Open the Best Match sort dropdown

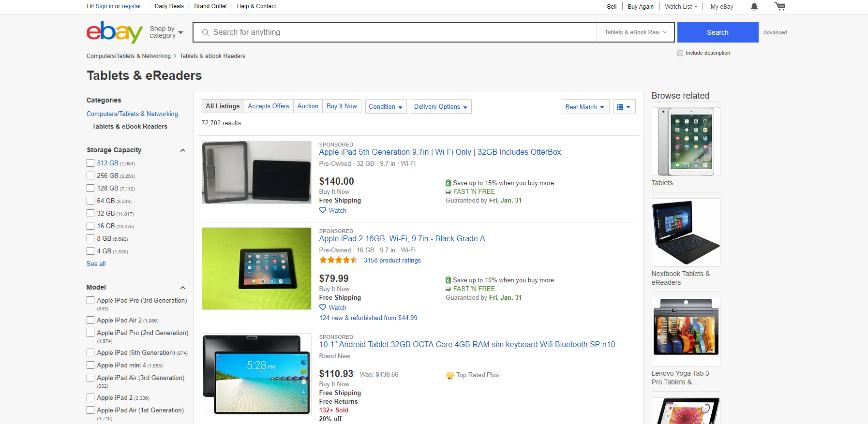pos(585,107)
